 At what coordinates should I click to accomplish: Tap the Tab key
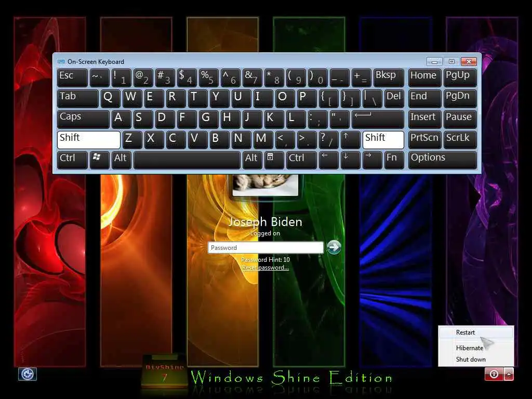point(78,98)
